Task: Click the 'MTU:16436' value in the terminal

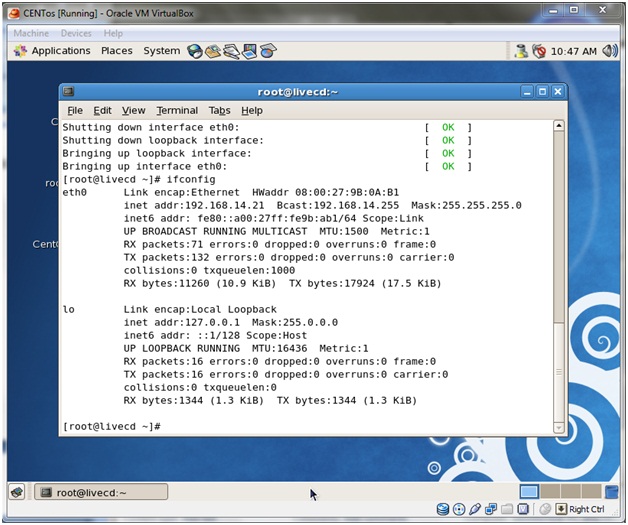Action: (280, 348)
